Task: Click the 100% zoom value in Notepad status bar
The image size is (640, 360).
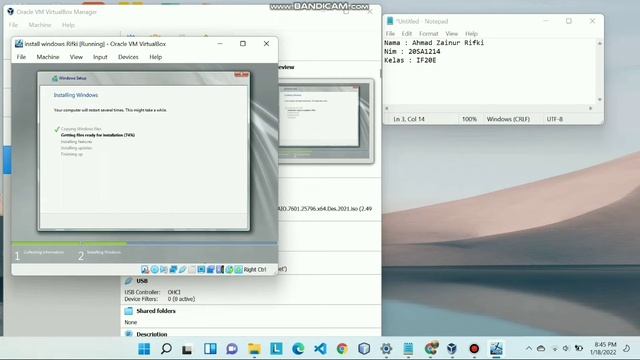Action: coord(469,119)
